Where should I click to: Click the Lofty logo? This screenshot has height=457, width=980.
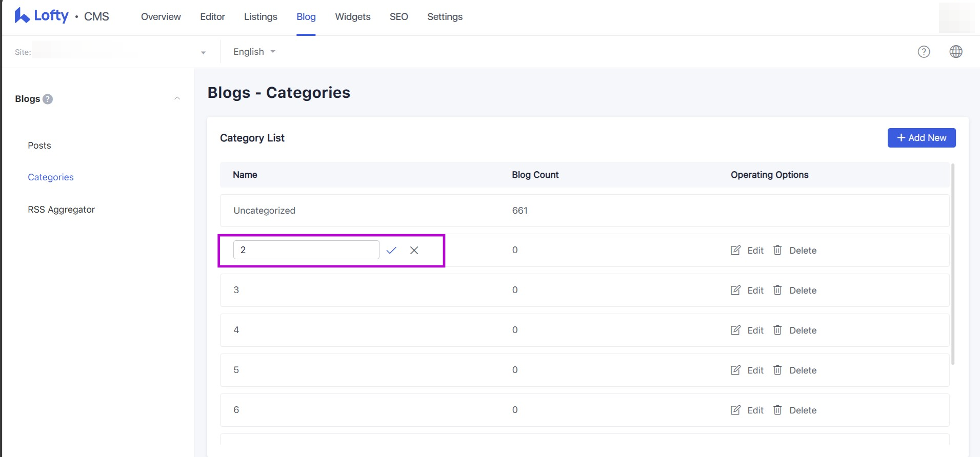pos(41,16)
